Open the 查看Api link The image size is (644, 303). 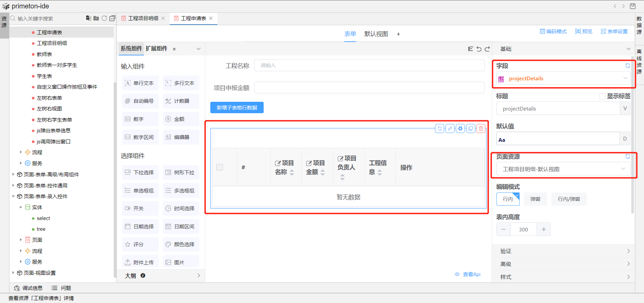click(x=471, y=274)
